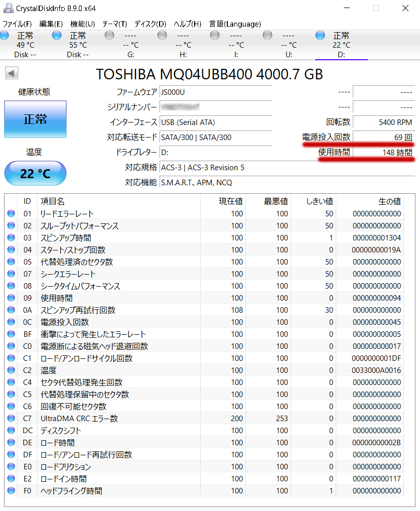Click the 項目名 column header
420x511 pixels.
coord(119,201)
